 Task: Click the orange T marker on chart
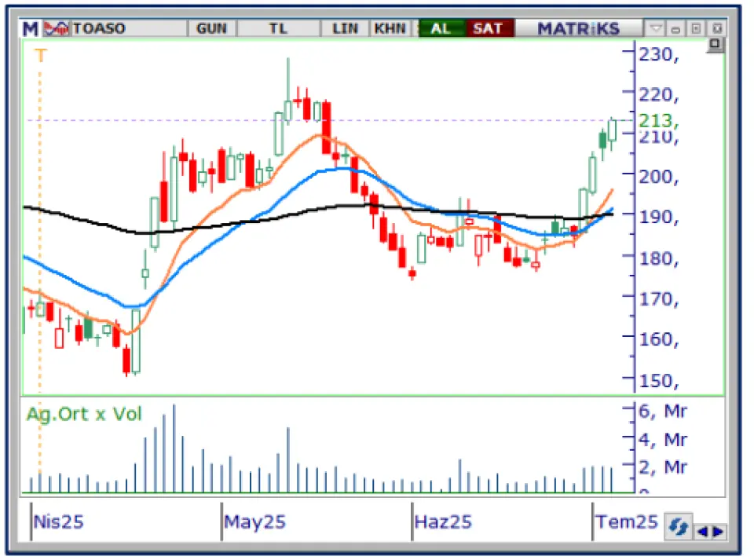point(40,56)
